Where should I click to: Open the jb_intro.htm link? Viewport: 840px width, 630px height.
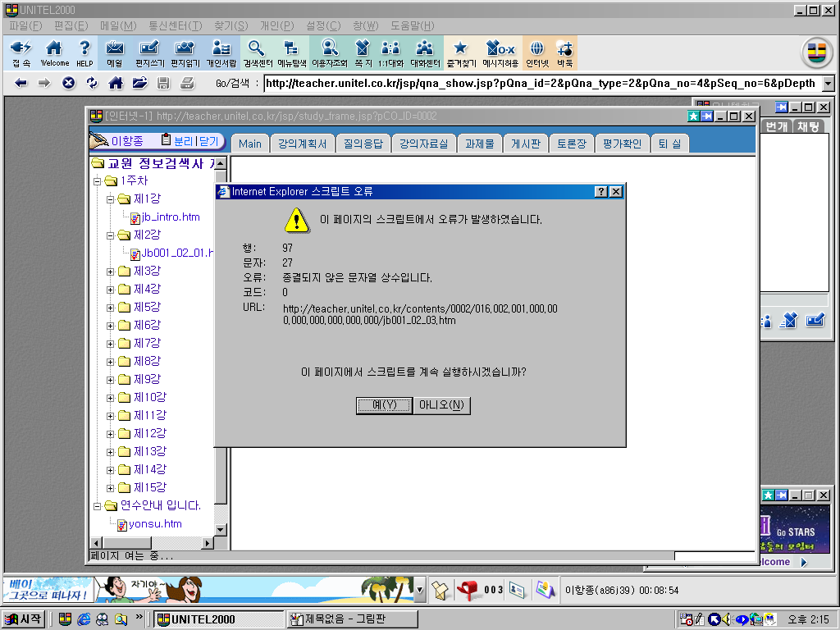[x=171, y=217]
